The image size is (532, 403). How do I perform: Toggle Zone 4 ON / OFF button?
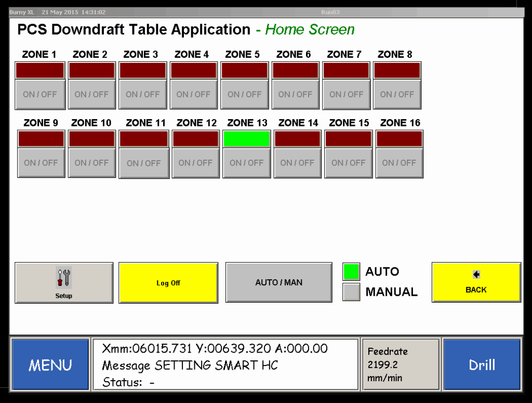pyautogui.click(x=193, y=95)
